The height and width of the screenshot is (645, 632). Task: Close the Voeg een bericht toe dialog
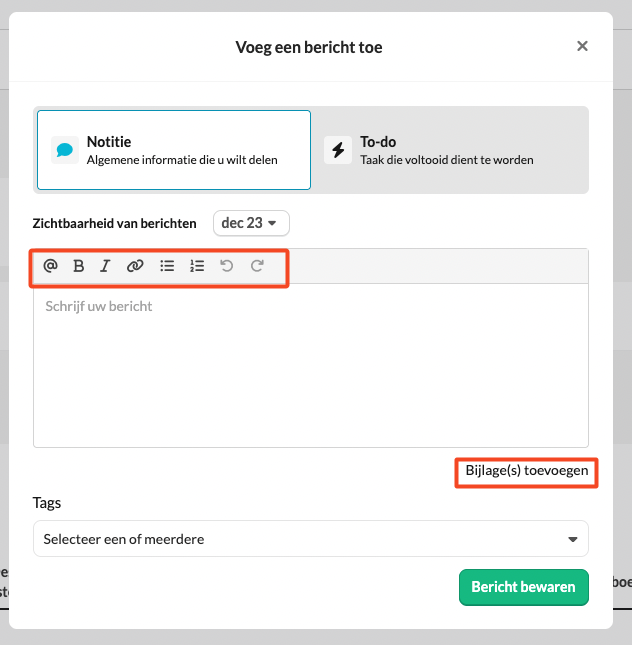coord(583,46)
